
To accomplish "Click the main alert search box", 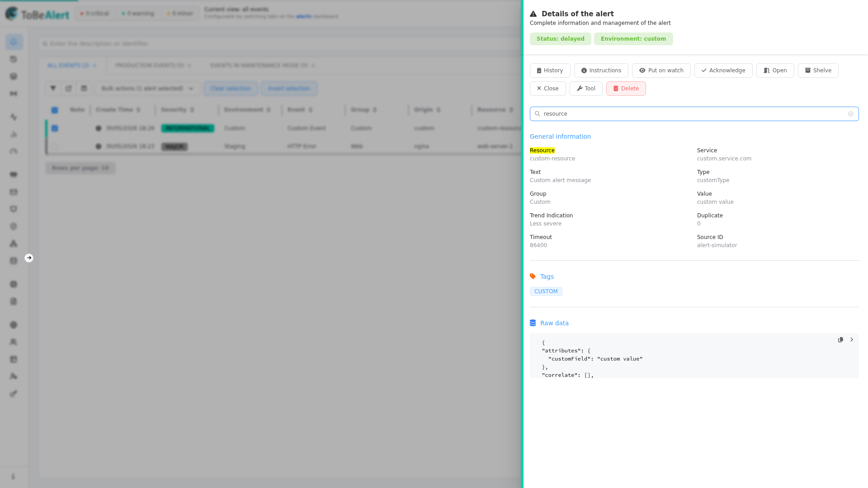I will coord(280,44).
